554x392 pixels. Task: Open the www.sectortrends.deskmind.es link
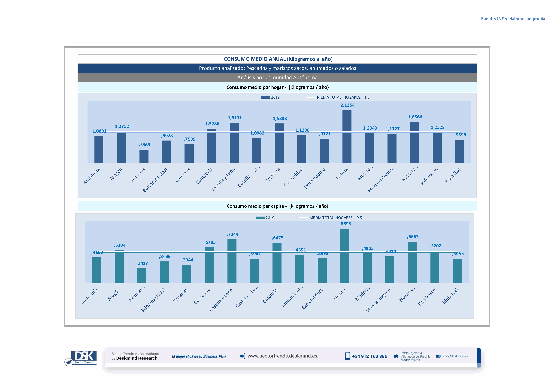click(282, 356)
